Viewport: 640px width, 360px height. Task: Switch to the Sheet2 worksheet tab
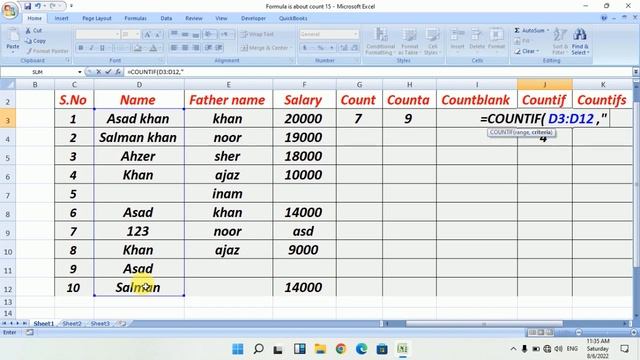tap(72, 324)
